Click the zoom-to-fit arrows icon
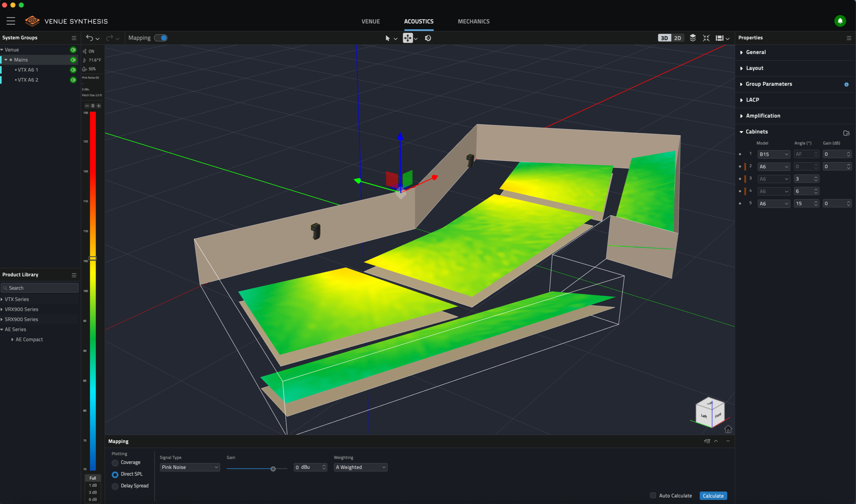This screenshot has height=504, width=856. (706, 38)
